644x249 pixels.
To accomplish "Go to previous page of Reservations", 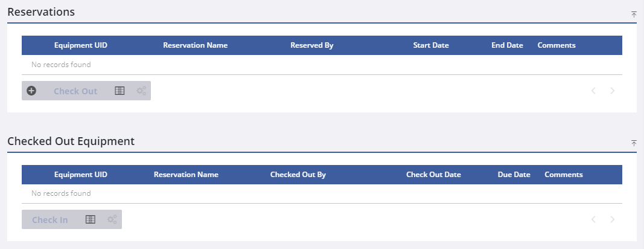I will [593, 91].
